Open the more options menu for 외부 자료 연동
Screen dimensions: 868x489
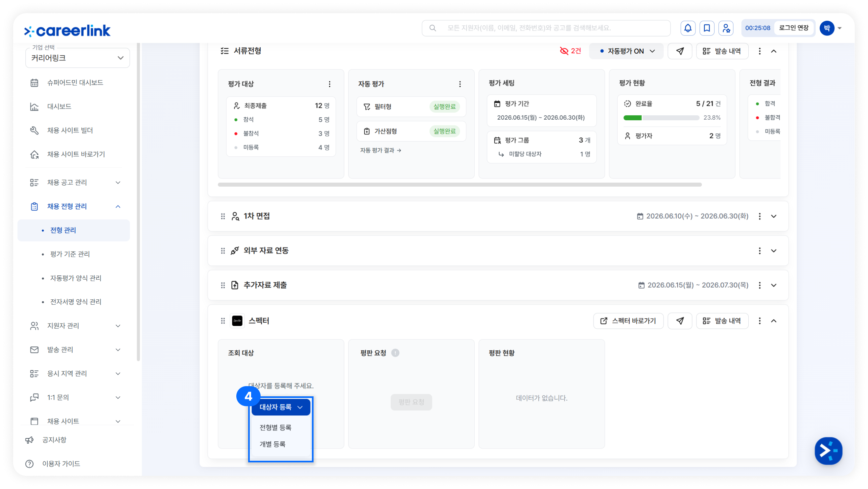point(760,251)
